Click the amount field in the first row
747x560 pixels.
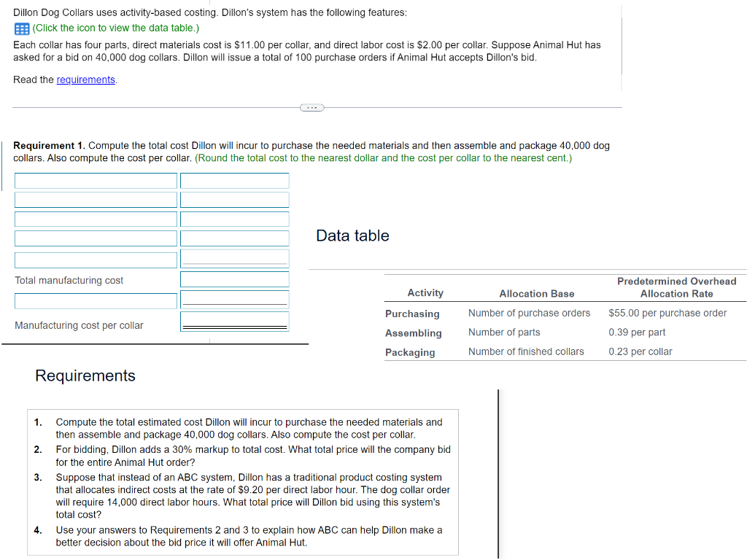click(x=233, y=180)
